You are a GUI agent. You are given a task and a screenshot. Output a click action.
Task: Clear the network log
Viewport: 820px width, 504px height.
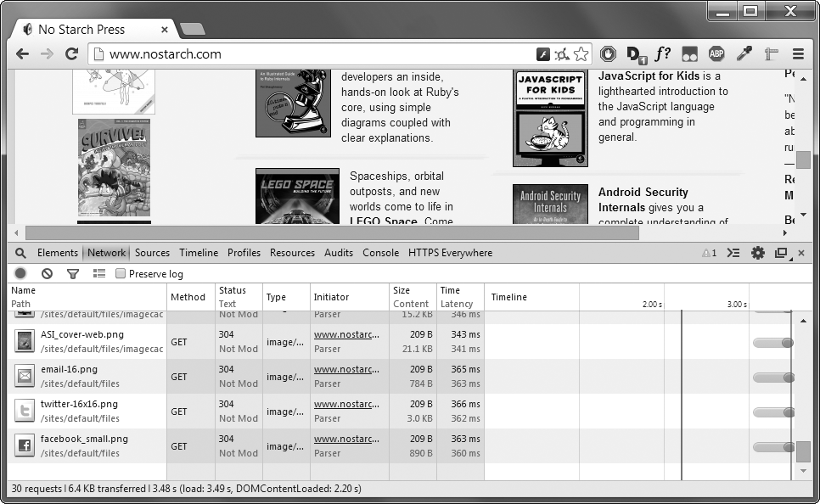pos(47,273)
